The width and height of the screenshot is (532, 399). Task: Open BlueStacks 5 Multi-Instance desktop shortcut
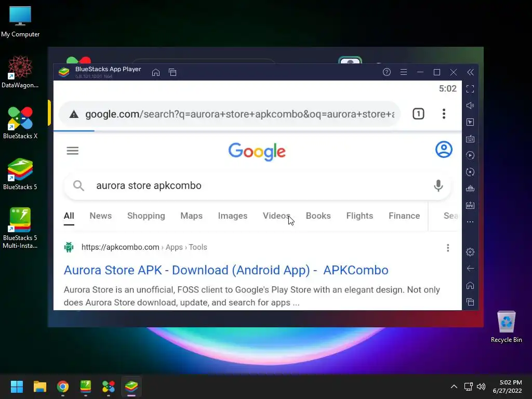(20, 228)
